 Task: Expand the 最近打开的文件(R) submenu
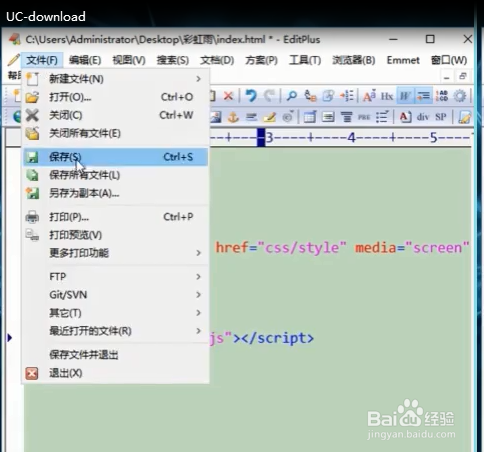click(116, 331)
